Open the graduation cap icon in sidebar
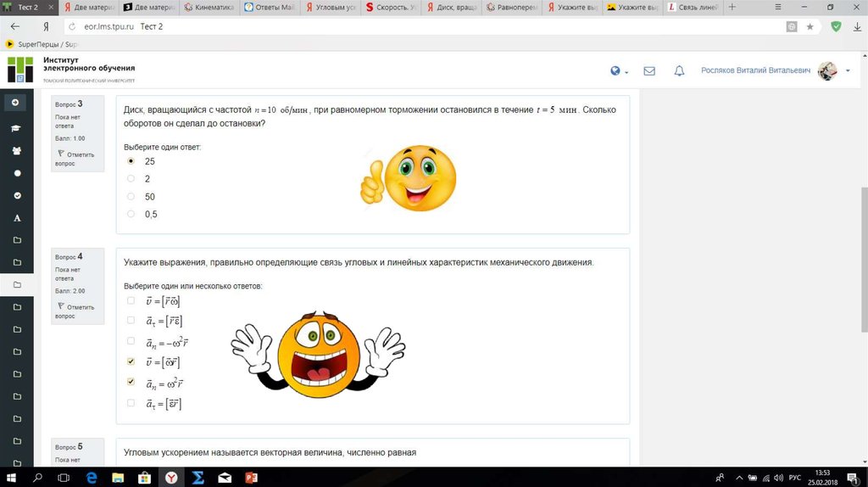 tap(16, 128)
